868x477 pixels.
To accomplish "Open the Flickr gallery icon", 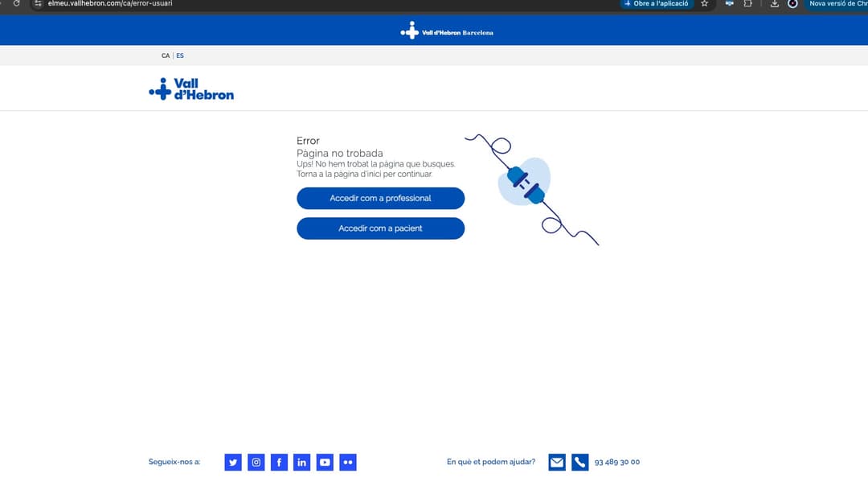I will [x=348, y=463].
